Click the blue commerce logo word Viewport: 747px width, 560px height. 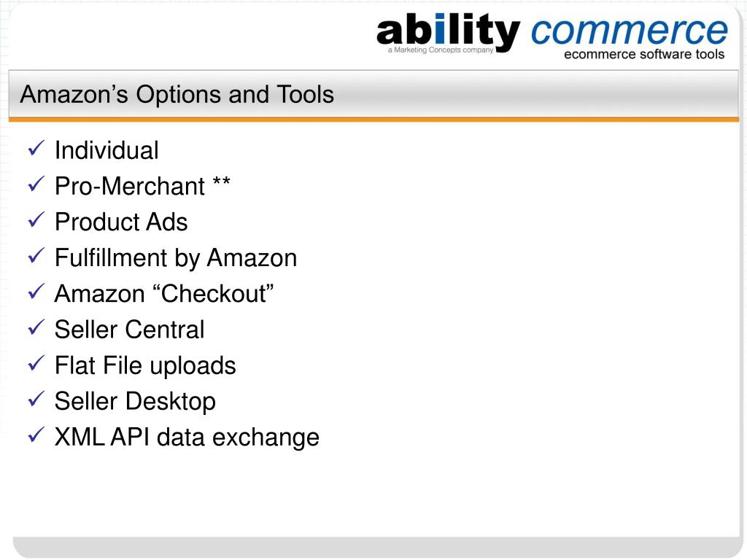pyautogui.click(x=629, y=32)
